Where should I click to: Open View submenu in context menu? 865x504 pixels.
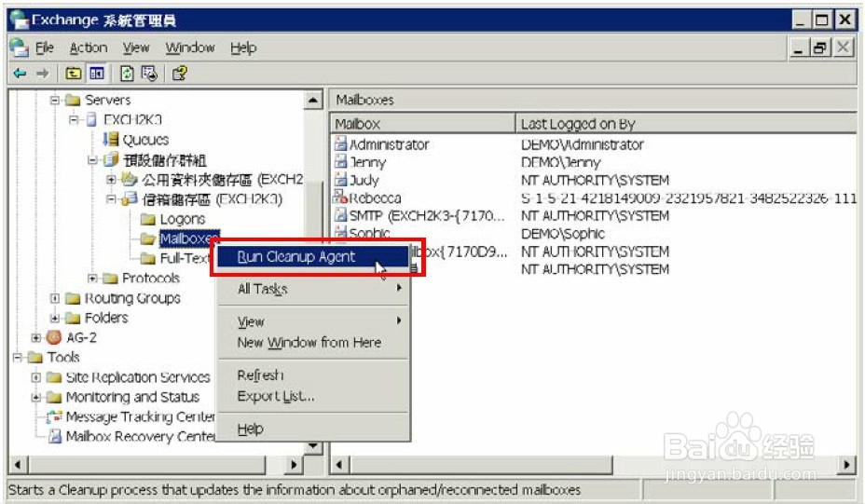tap(313, 321)
